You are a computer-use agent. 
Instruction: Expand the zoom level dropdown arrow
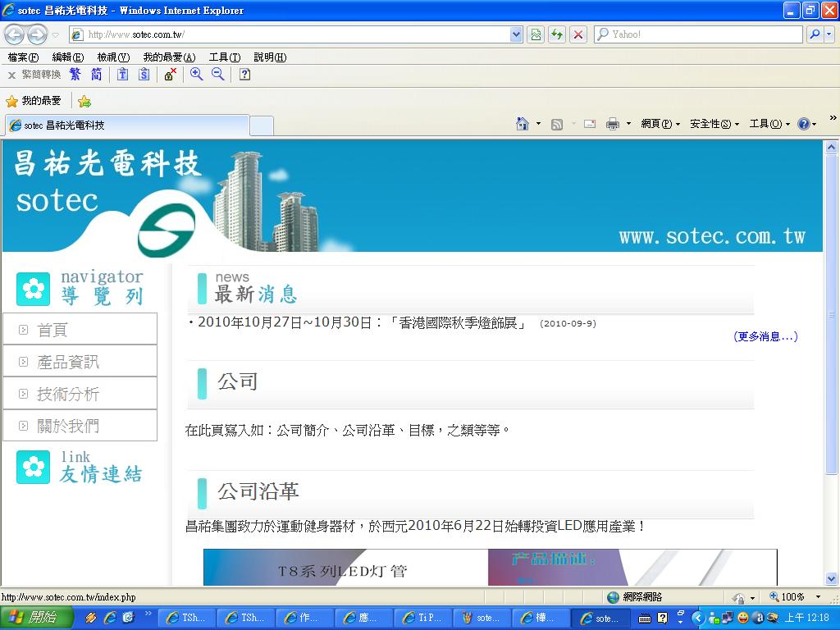point(818,597)
